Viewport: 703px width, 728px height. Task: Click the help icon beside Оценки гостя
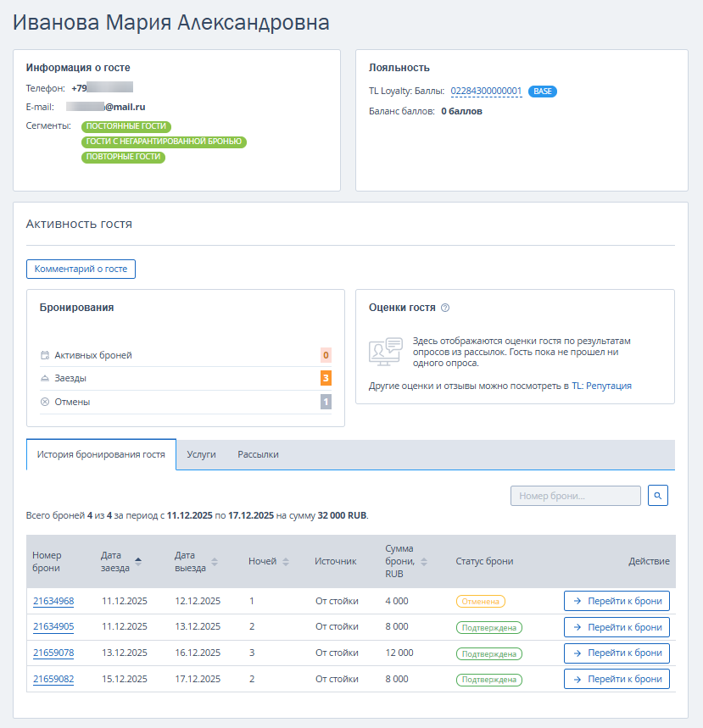click(x=445, y=308)
